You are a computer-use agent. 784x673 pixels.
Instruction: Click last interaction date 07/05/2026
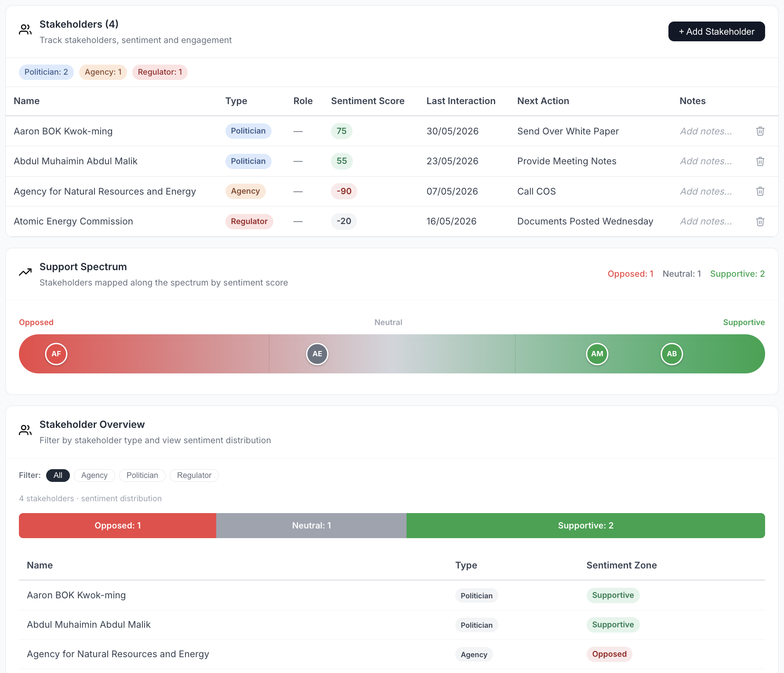pyautogui.click(x=452, y=192)
